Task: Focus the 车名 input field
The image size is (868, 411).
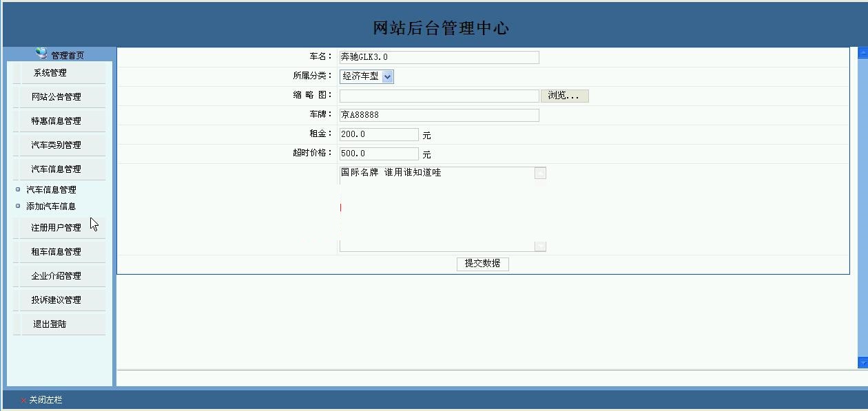Action: click(x=440, y=57)
